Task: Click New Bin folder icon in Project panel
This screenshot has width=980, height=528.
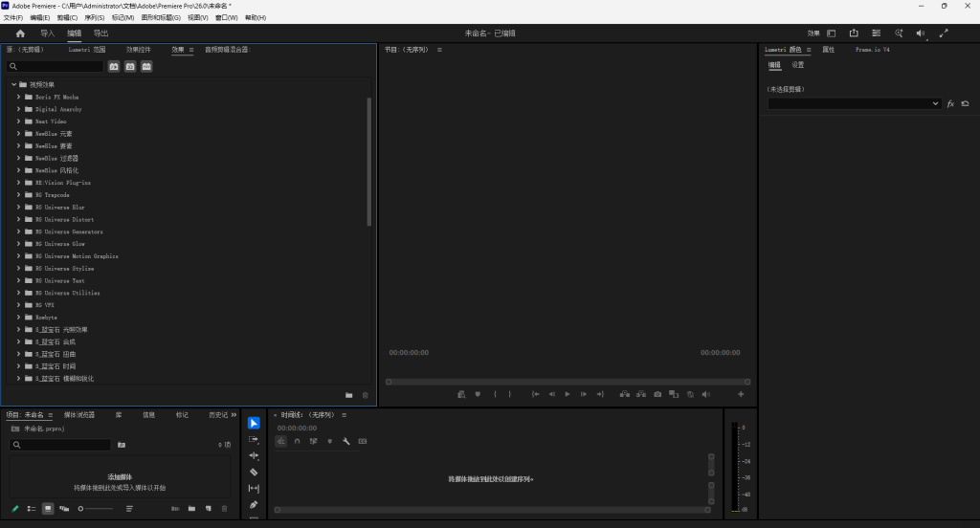Action: click(x=191, y=509)
